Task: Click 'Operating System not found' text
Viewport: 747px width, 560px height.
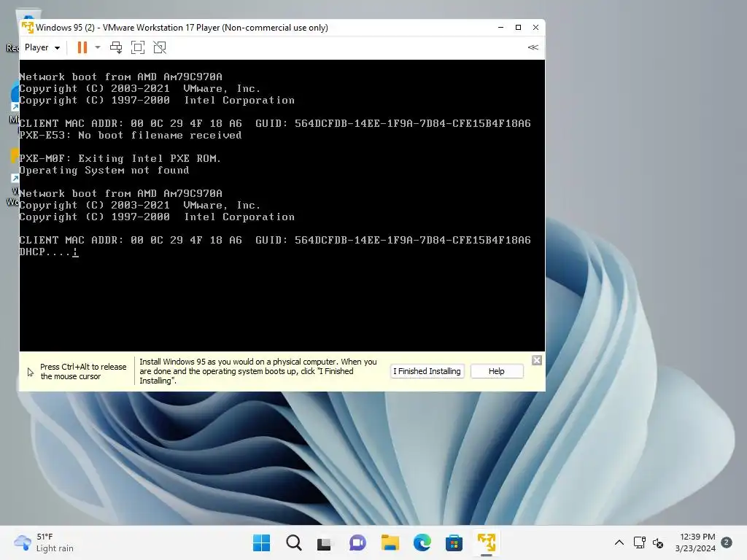Action: coord(104,171)
